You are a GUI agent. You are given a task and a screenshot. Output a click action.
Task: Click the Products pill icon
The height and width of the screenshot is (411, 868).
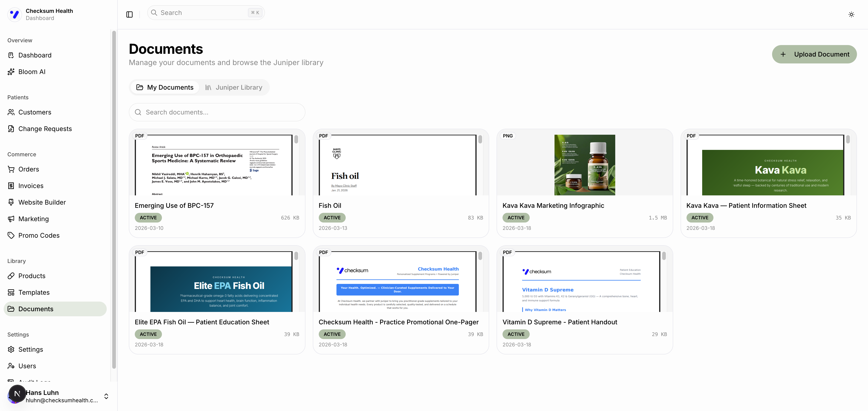(11, 276)
